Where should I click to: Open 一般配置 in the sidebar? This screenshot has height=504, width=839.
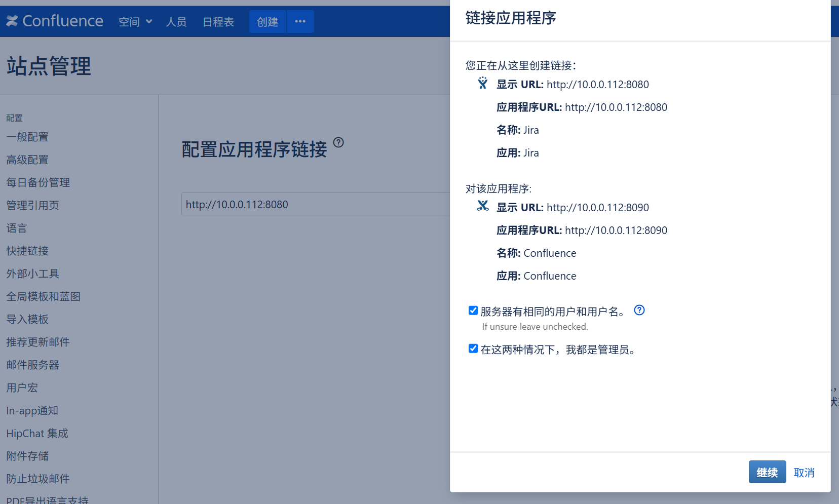pyautogui.click(x=27, y=137)
